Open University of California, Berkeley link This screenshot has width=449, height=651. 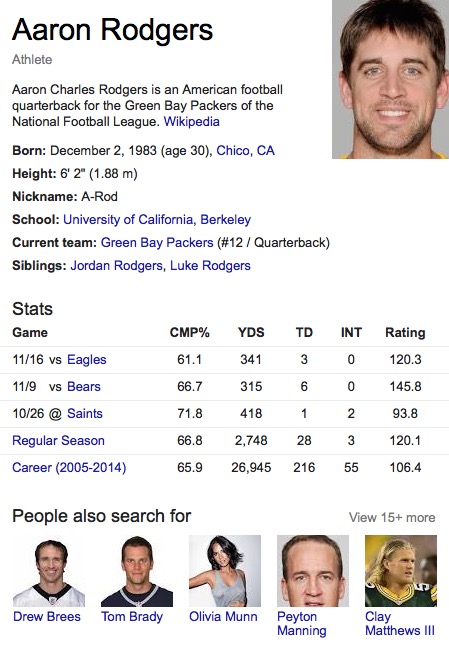click(157, 219)
